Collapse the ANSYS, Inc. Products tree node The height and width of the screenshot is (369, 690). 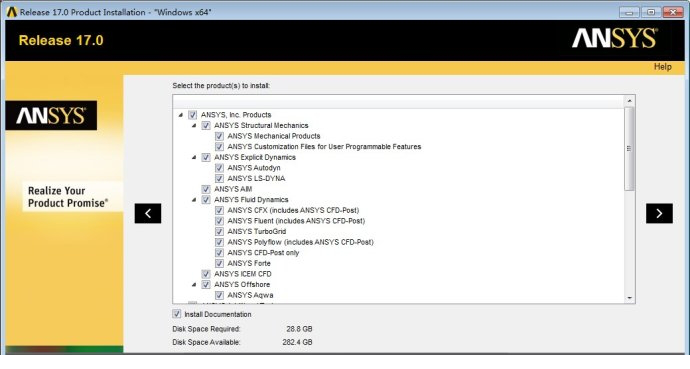(x=180, y=115)
